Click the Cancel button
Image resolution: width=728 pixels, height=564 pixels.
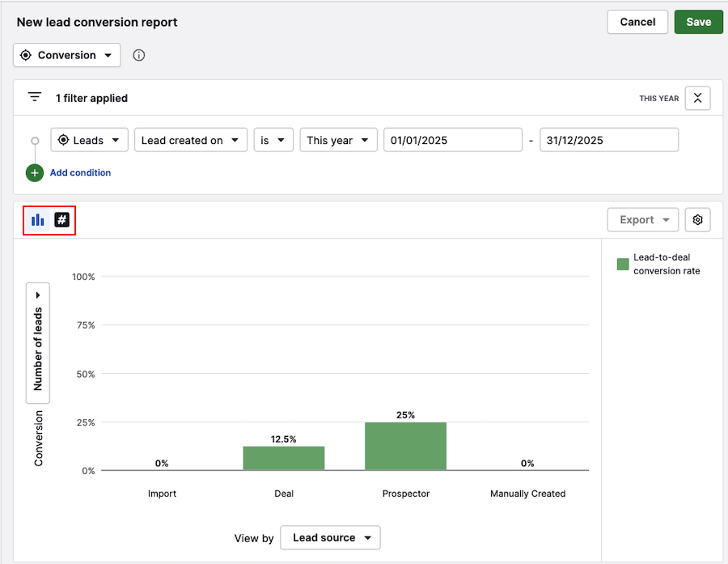click(x=637, y=22)
